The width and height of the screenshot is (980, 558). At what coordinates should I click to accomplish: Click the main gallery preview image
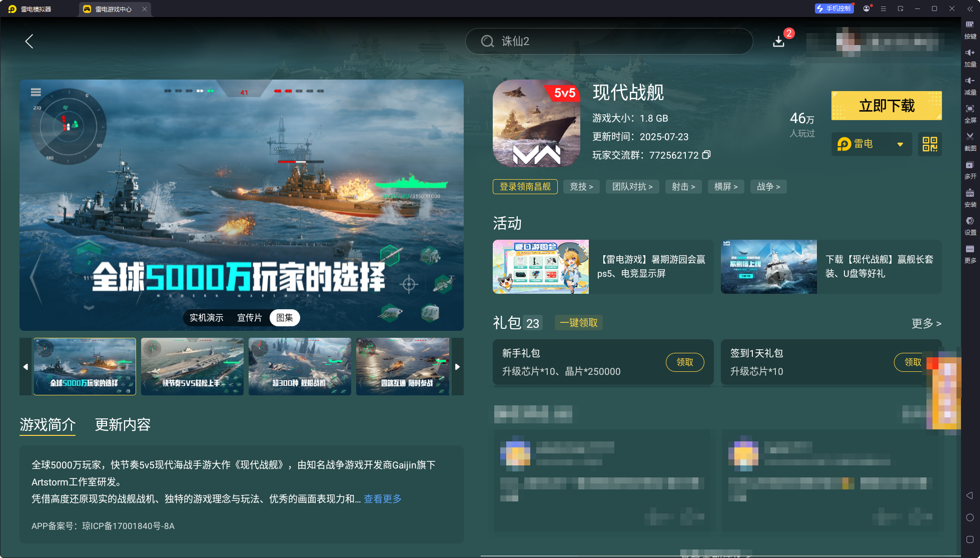pyautogui.click(x=242, y=205)
